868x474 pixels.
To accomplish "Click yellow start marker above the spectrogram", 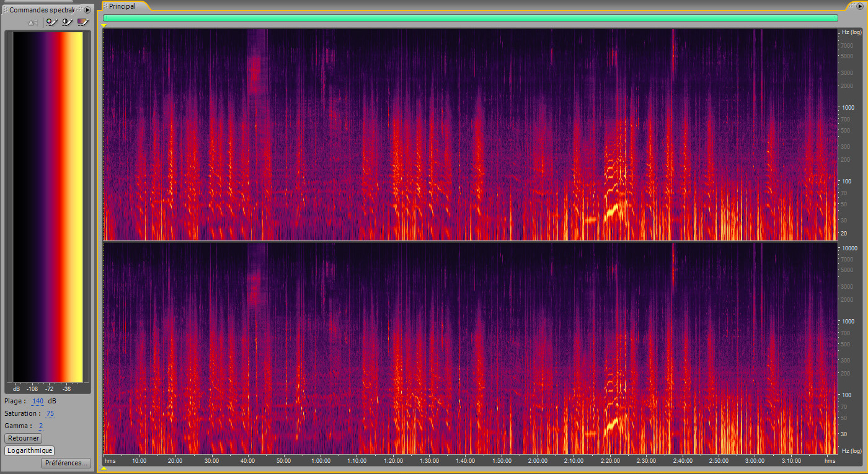I will [x=104, y=25].
